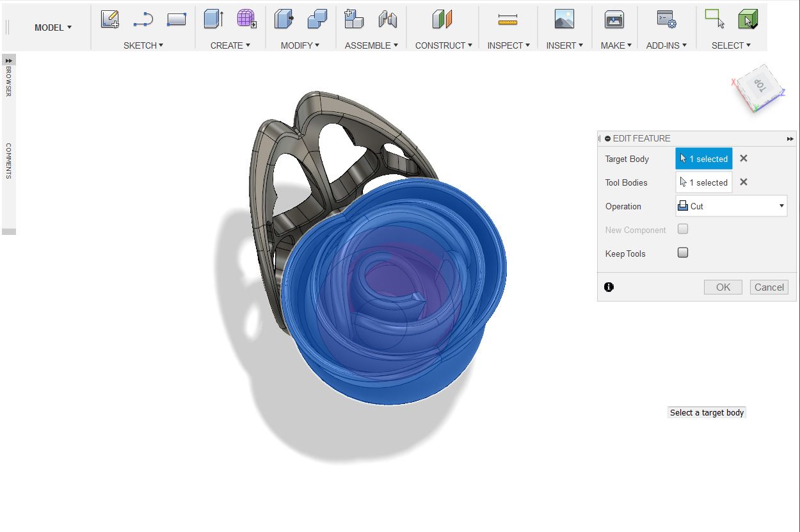Collapse the Edit Feature dialog
The image size is (800, 532).
pyautogui.click(x=607, y=138)
